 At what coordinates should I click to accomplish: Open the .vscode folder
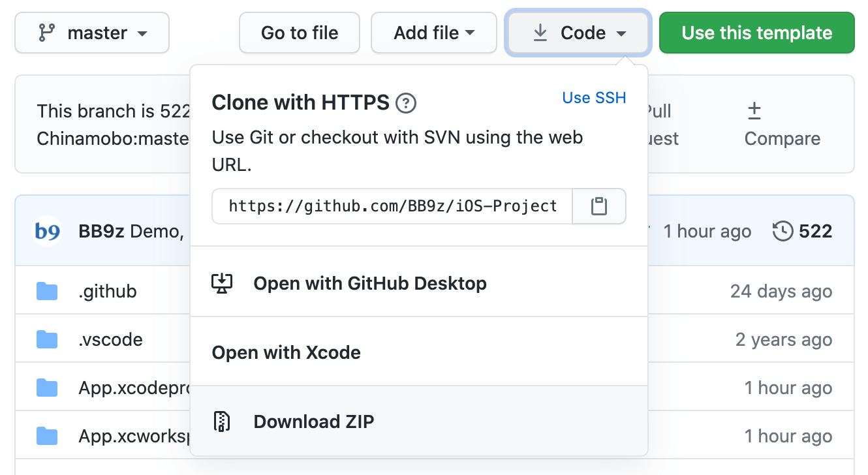click(x=111, y=339)
